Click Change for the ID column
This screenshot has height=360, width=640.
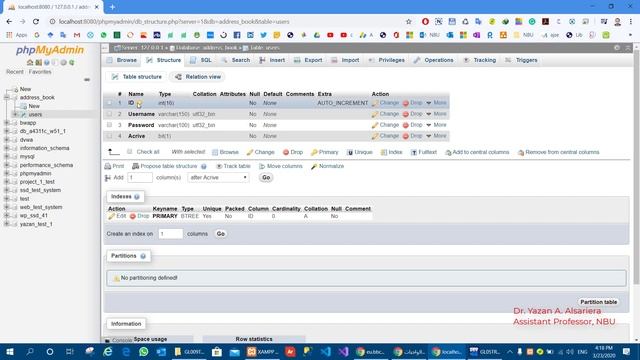385,103
